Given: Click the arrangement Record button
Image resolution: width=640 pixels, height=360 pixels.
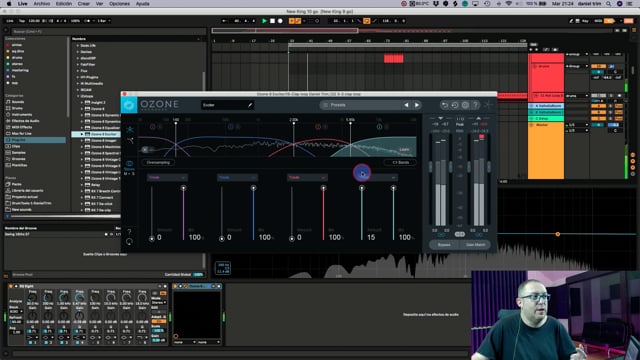Looking at the screenshot, I should (x=280, y=21).
